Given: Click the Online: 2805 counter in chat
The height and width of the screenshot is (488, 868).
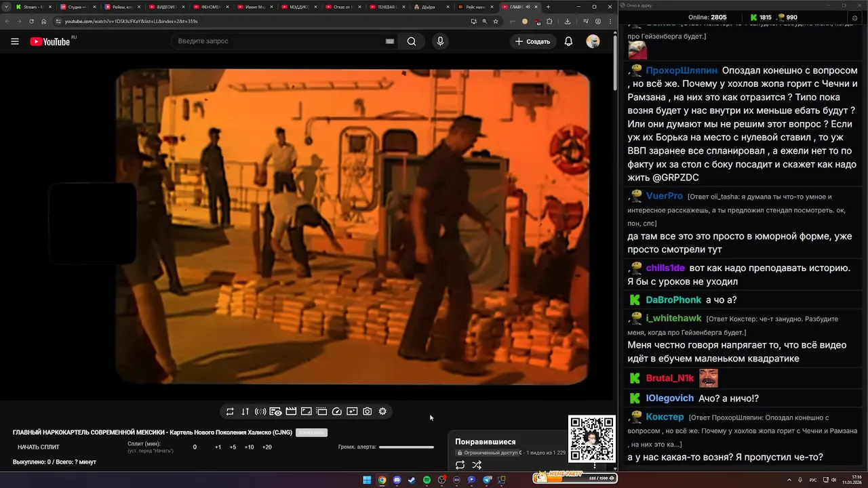Looking at the screenshot, I should [x=707, y=17].
